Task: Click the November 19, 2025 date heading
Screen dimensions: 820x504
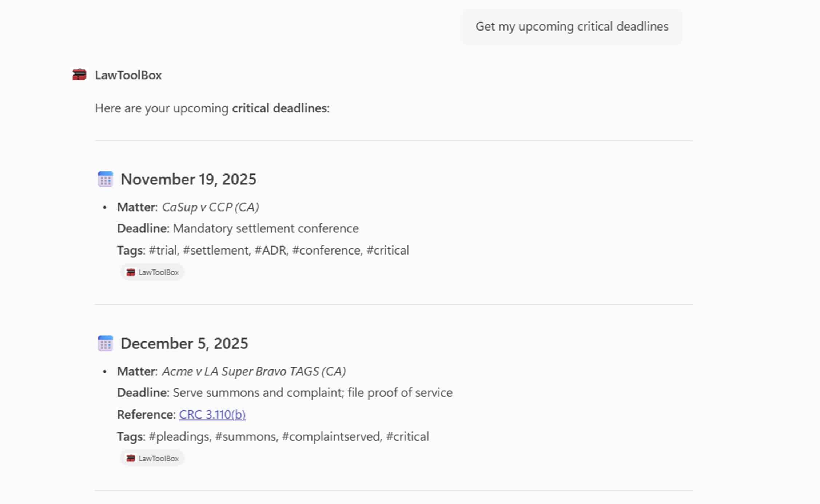Action: pos(188,179)
